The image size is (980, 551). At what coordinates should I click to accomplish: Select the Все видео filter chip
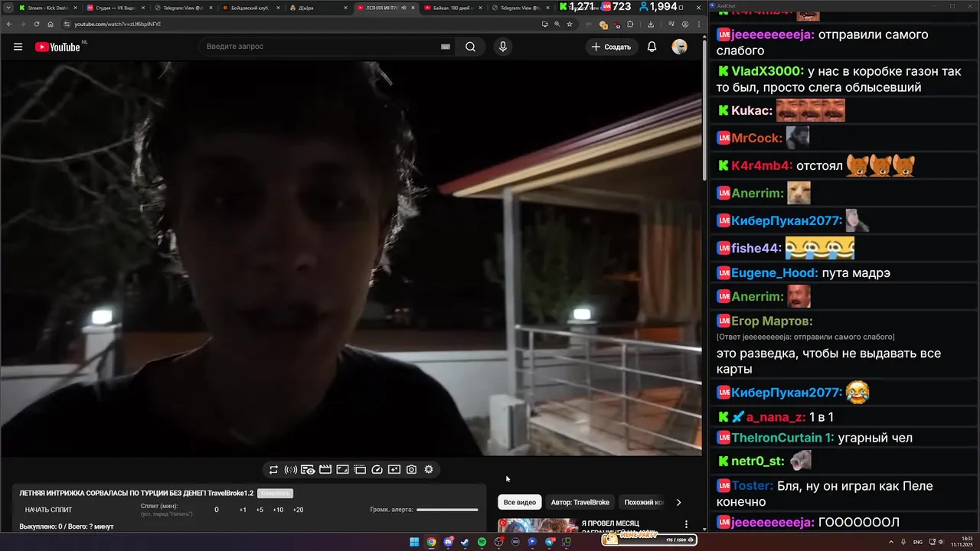520,503
